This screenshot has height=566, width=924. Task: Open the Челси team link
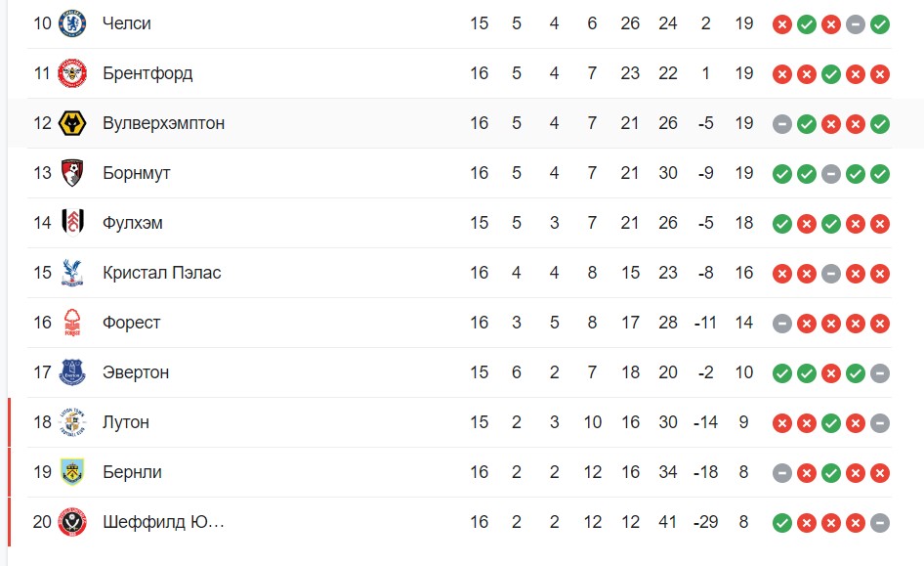[x=127, y=23]
